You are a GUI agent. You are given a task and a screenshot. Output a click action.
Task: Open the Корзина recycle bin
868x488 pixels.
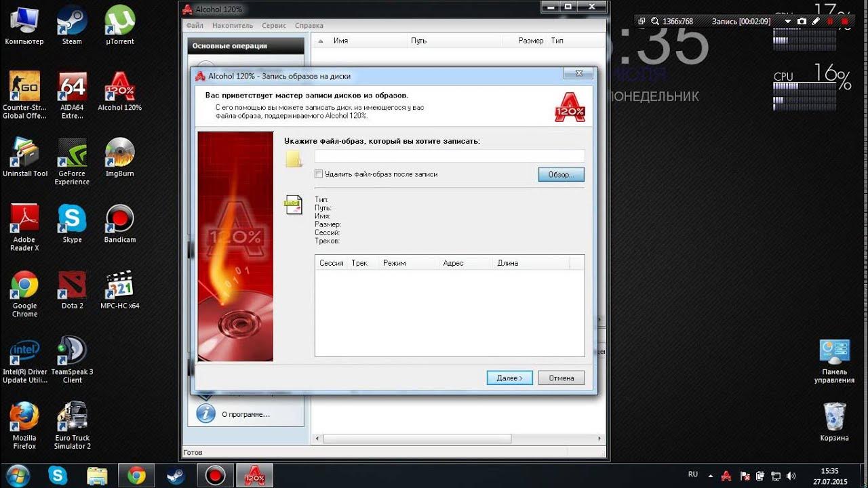coord(834,422)
